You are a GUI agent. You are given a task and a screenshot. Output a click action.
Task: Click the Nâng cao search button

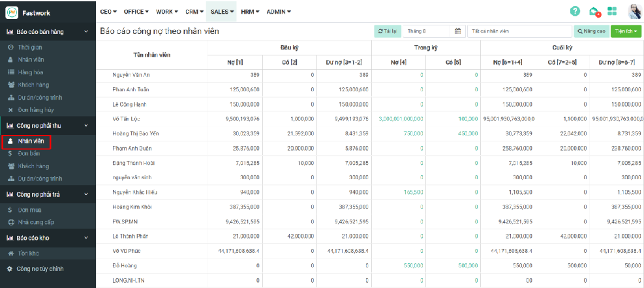(590, 31)
